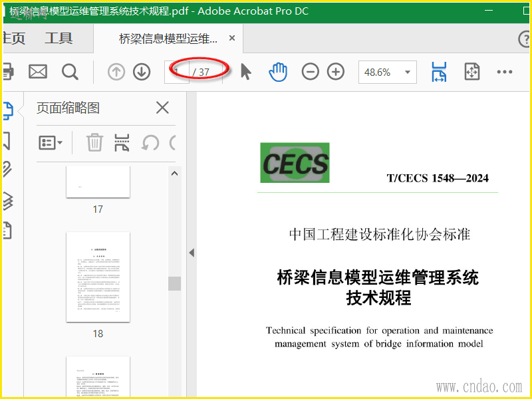Open the bookmarks sidebar icon
The image size is (532, 399).
point(7,141)
